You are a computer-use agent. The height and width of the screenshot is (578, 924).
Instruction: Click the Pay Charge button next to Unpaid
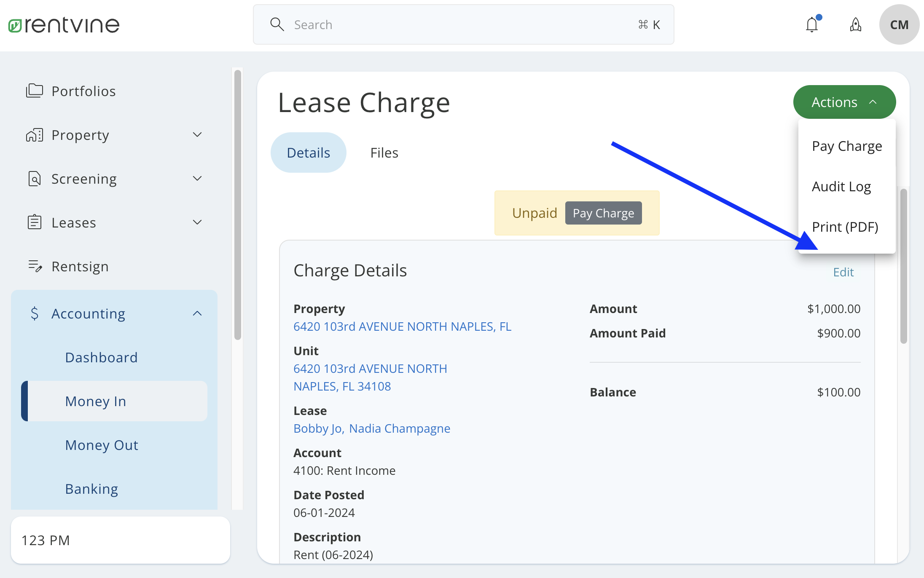pyautogui.click(x=603, y=213)
